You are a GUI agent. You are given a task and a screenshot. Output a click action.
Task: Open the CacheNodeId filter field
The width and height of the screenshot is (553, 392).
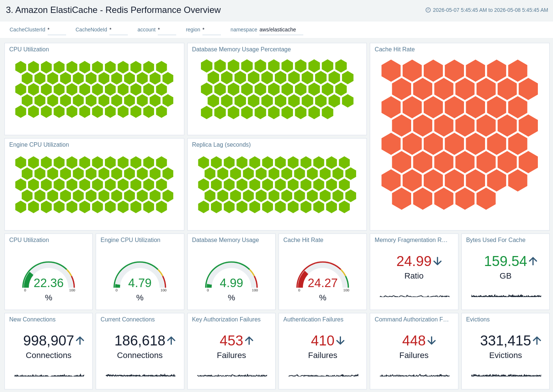point(118,30)
